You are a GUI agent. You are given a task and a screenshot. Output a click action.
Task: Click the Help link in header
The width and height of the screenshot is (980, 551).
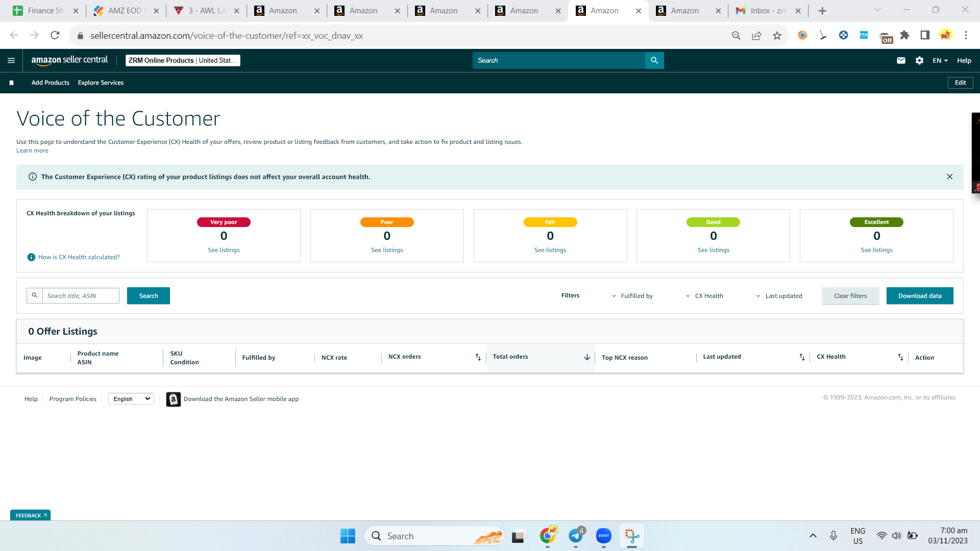964,60
